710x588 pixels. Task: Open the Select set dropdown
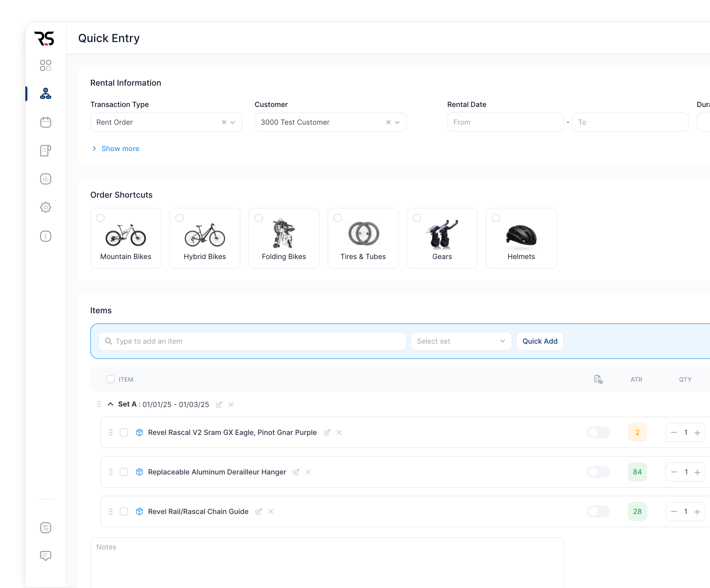click(x=461, y=341)
